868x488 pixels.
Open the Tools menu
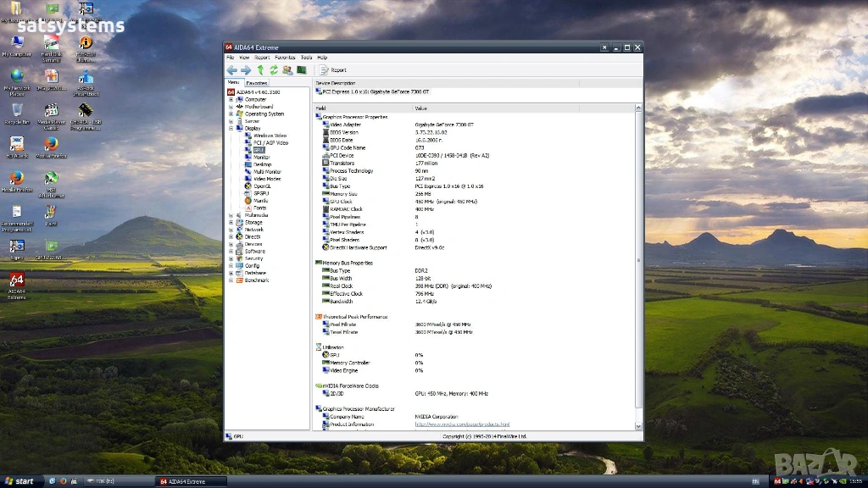coord(306,58)
